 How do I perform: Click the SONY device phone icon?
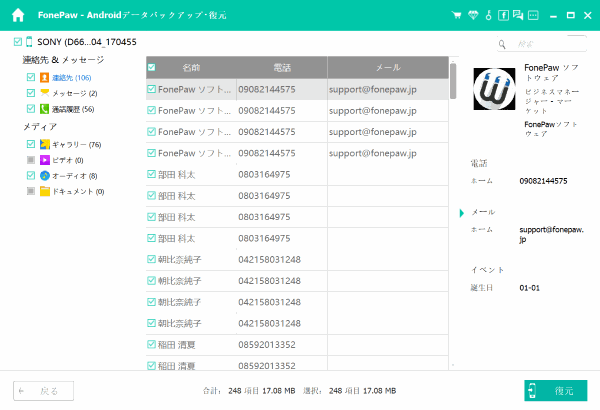[x=29, y=42]
